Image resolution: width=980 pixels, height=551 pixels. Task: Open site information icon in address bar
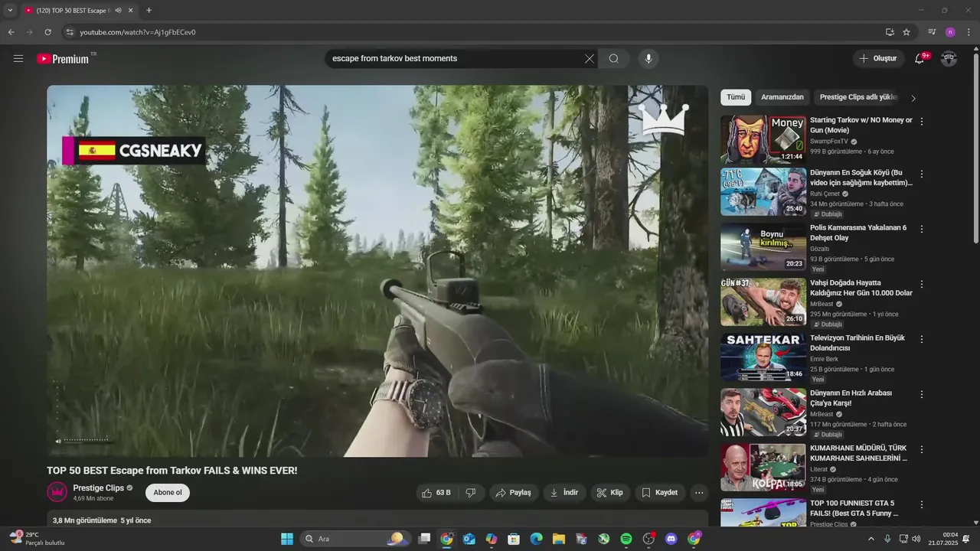click(x=69, y=32)
